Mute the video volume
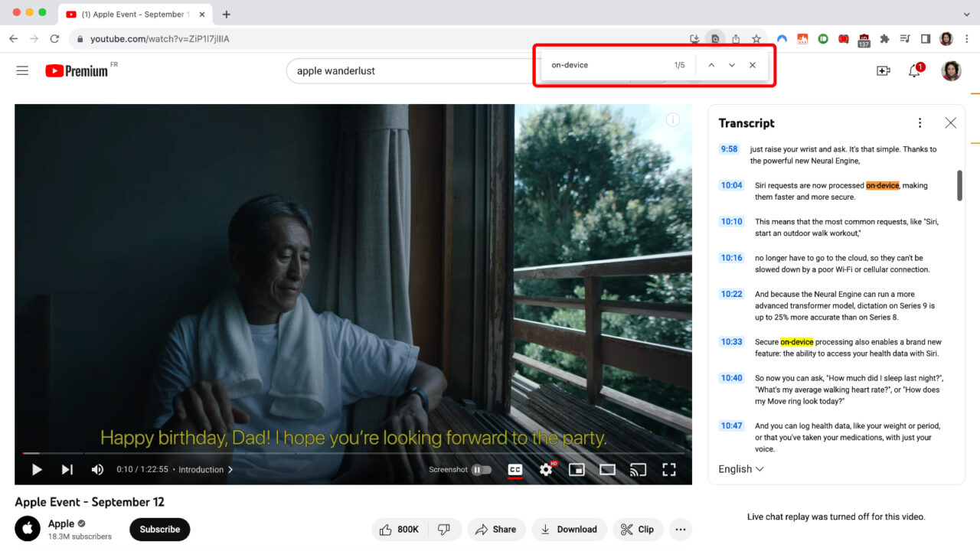980x551 pixels. click(x=97, y=470)
